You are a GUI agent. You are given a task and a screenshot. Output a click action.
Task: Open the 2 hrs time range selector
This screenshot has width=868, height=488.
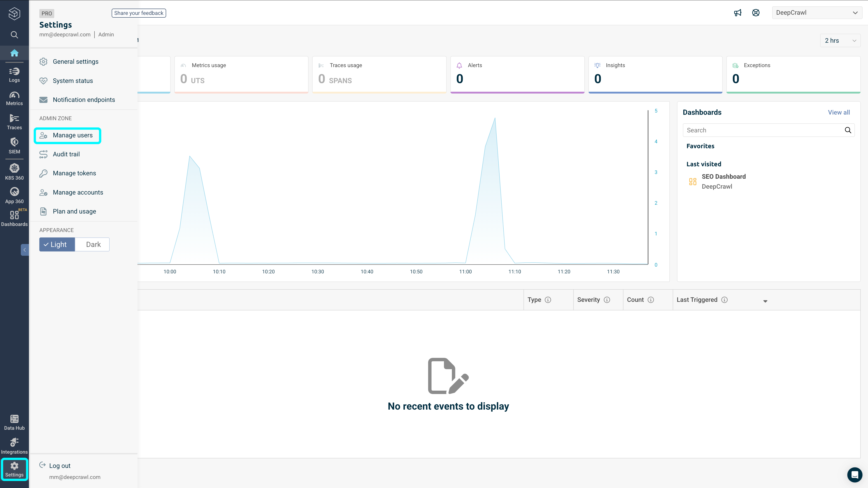click(840, 40)
